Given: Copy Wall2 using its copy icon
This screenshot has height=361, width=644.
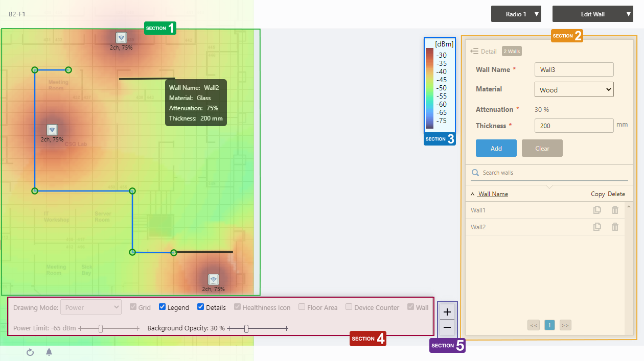Looking at the screenshot, I should coord(597,227).
